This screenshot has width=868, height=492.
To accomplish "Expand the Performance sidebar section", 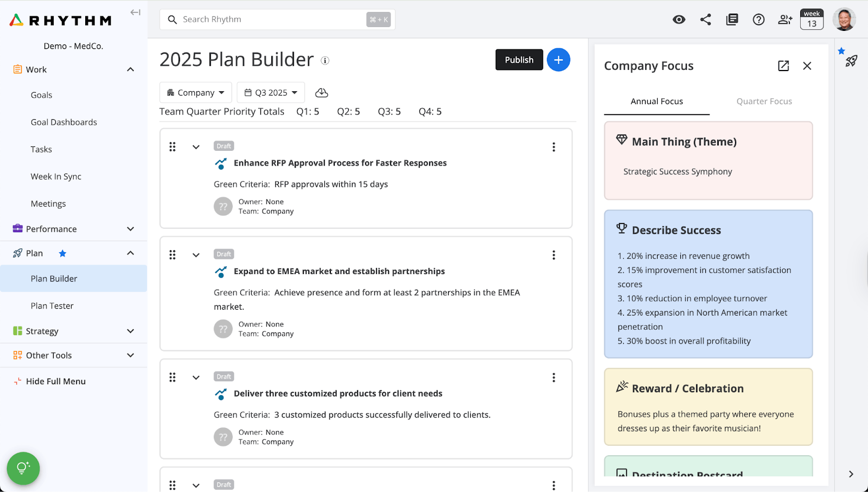I will pos(130,229).
